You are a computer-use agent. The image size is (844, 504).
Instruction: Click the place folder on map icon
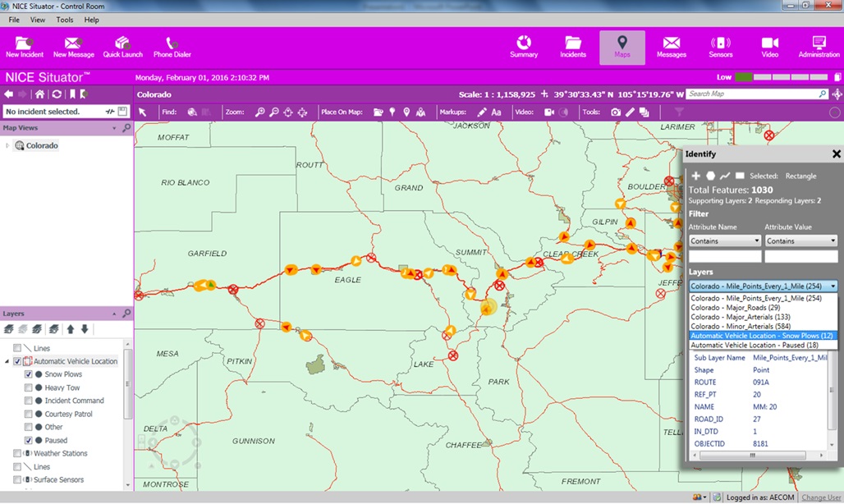[x=378, y=112]
